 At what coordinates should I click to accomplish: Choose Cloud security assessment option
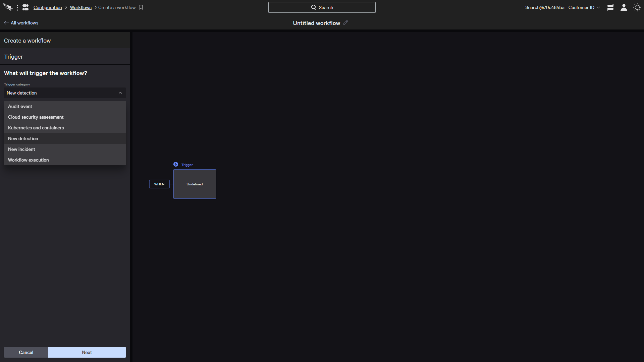pos(36,117)
